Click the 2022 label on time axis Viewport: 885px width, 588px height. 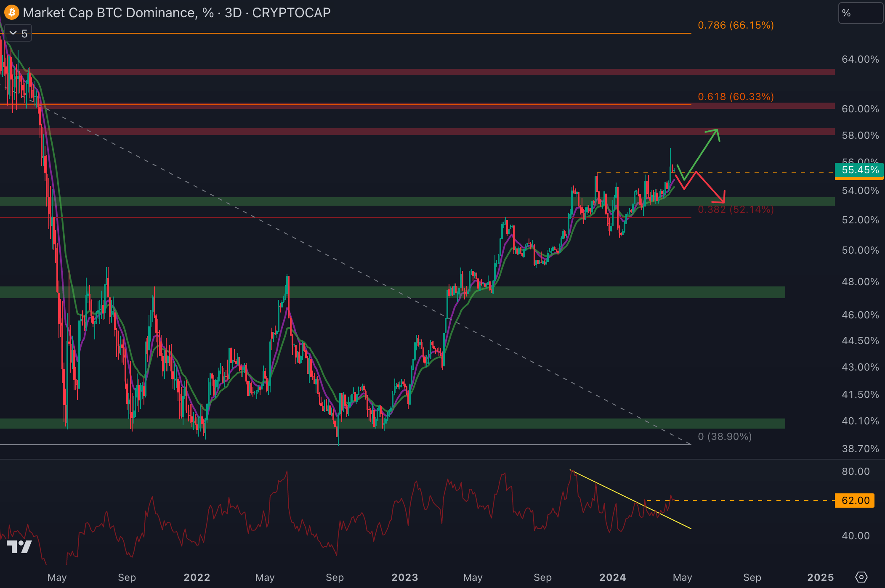(197, 577)
